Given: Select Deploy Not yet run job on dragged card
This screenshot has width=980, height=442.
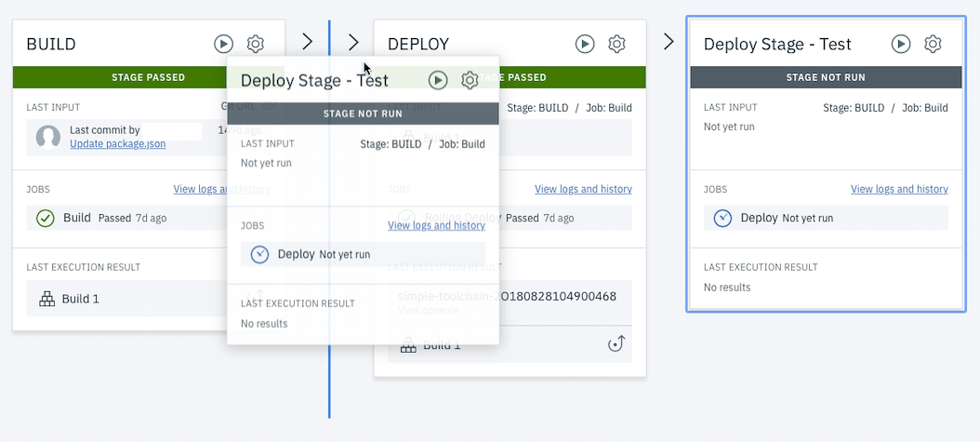Looking at the screenshot, I should 363,254.
